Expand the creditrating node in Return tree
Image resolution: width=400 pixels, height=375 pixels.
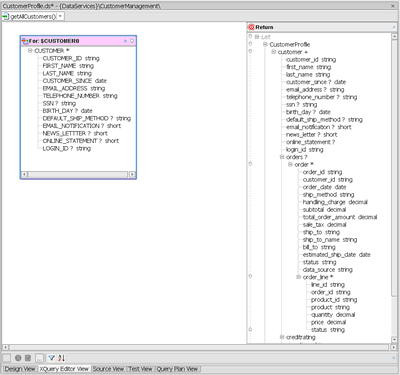click(x=282, y=337)
